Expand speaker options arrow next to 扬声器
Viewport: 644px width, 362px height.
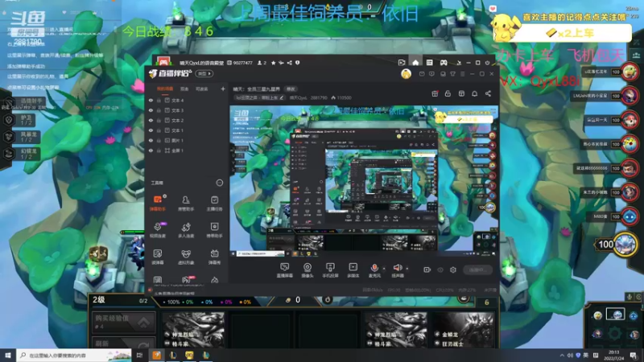click(407, 269)
